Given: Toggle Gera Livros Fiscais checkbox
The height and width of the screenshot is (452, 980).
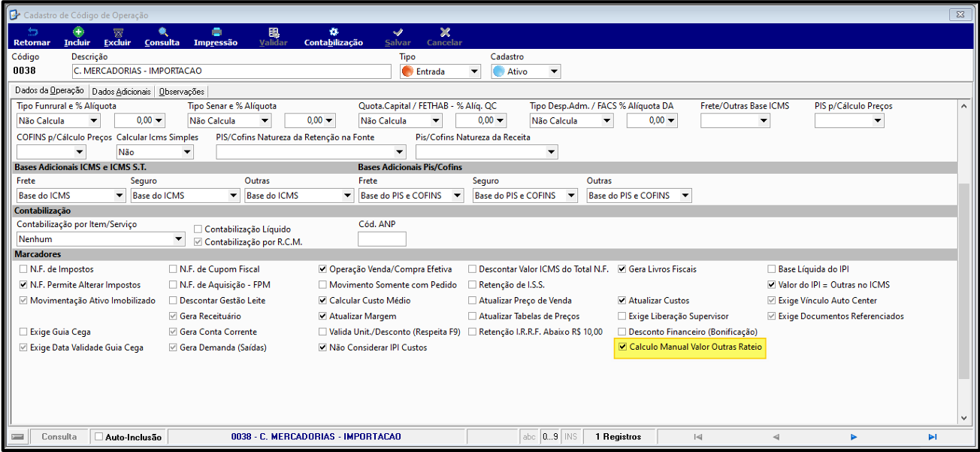Looking at the screenshot, I should click(x=622, y=268).
